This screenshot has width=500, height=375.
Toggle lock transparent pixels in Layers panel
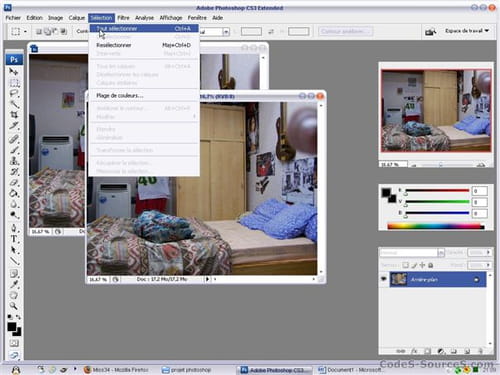tap(405, 265)
